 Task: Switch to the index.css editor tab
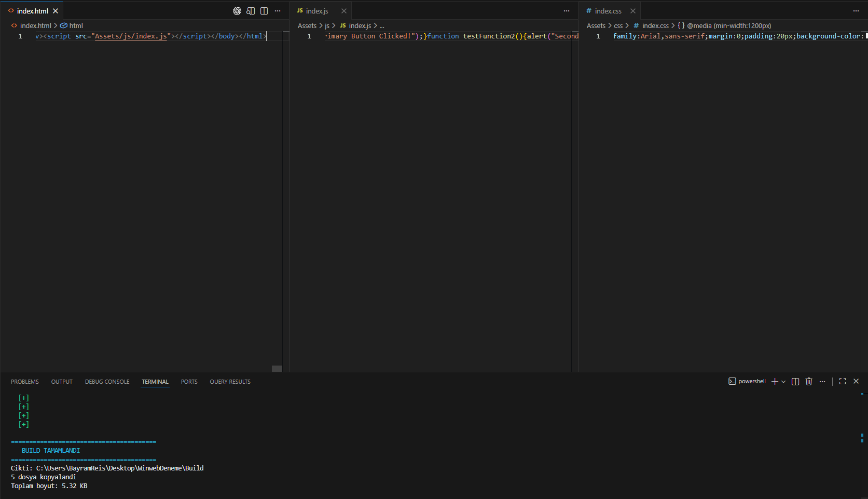610,11
